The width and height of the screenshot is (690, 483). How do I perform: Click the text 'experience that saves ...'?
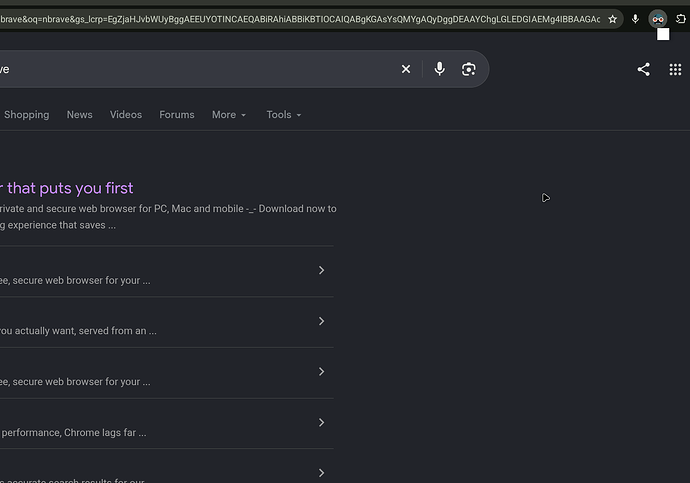tap(62, 225)
